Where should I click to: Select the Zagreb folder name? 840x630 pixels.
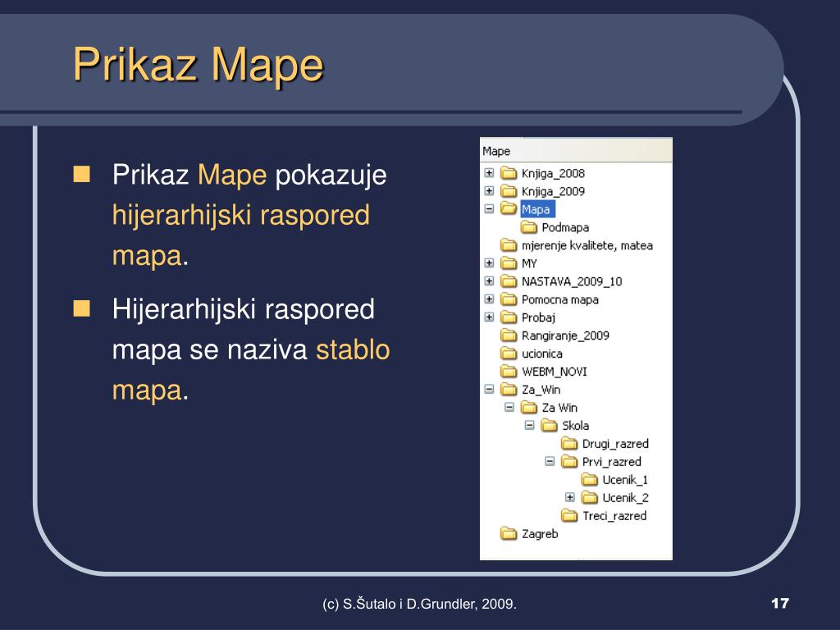point(540,533)
